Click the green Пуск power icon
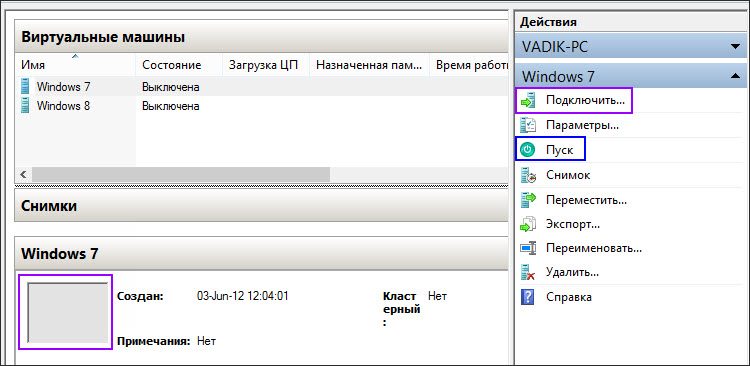This screenshot has height=366, width=750. point(528,150)
